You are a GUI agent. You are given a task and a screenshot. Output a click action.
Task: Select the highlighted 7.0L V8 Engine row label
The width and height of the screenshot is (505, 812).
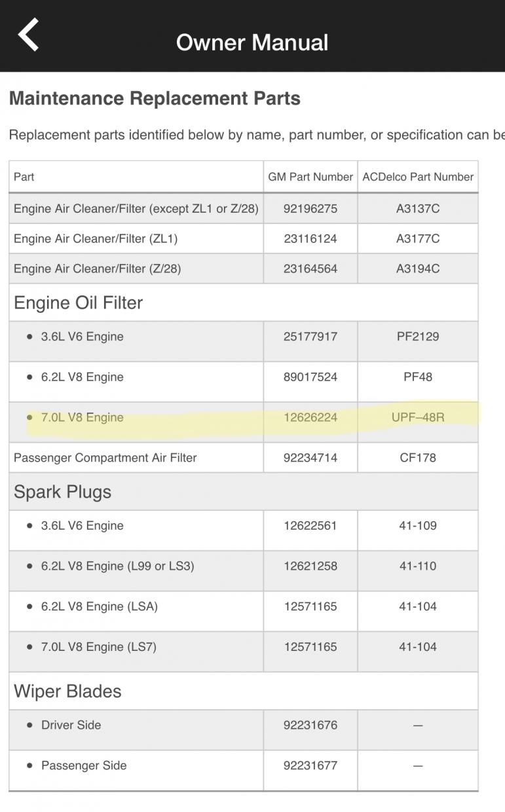[x=82, y=417]
